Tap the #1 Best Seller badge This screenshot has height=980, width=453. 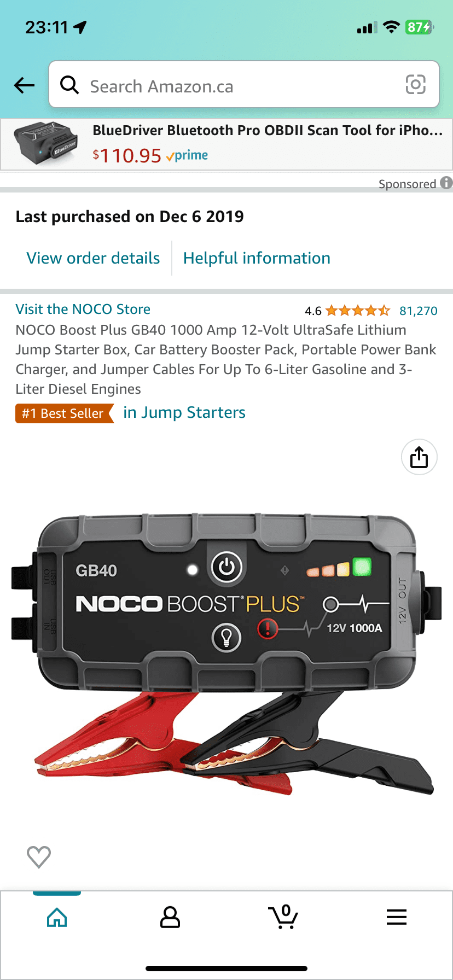[65, 413]
